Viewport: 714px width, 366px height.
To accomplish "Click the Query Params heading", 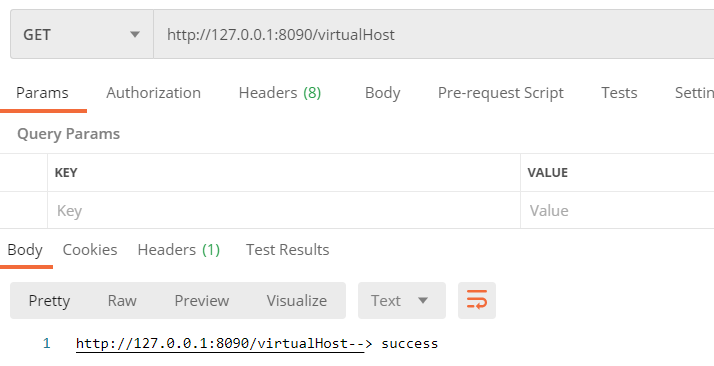I will pos(68,134).
